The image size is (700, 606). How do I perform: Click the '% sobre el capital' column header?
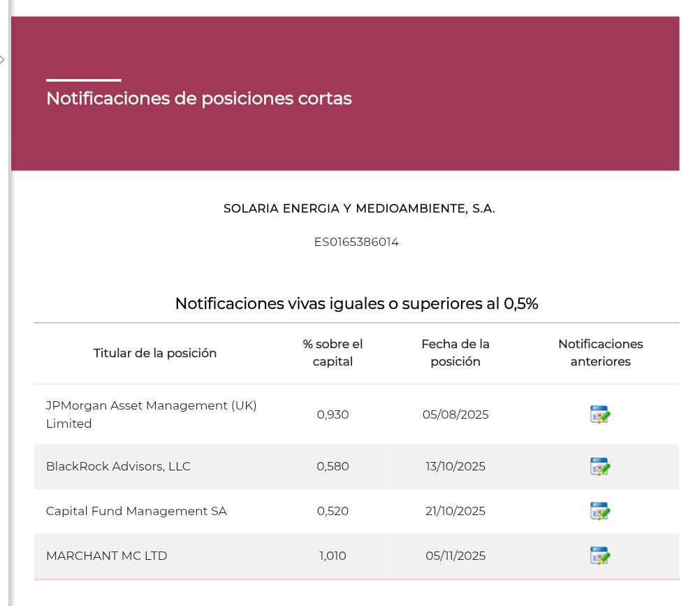pyautogui.click(x=333, y=353)
